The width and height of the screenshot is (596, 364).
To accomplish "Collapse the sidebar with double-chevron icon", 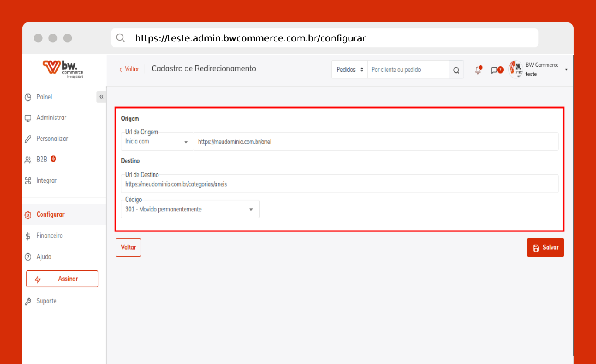I will [x=101, y=97].
